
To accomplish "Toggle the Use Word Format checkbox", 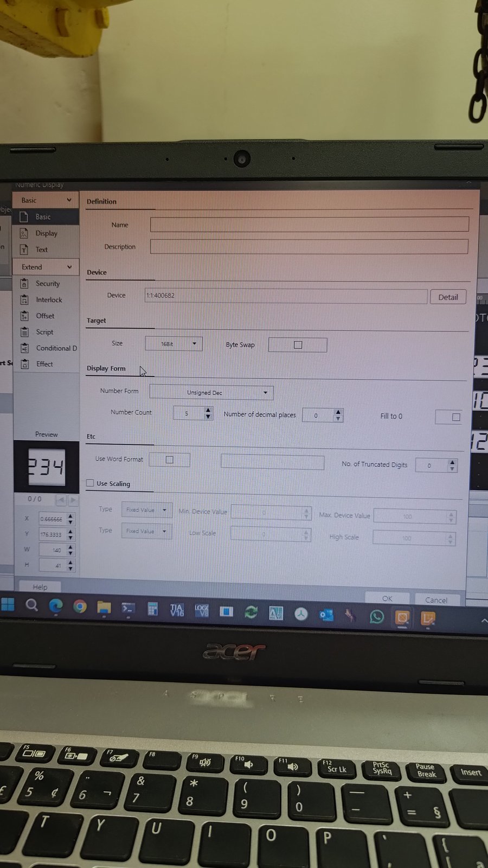I will click(x=169, y=459).
